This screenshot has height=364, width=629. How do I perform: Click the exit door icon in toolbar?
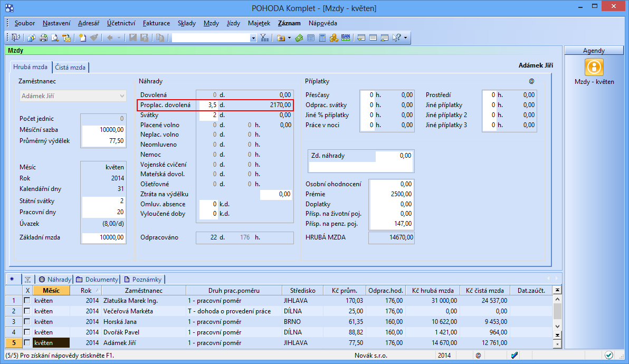click(x=16, y=37)
